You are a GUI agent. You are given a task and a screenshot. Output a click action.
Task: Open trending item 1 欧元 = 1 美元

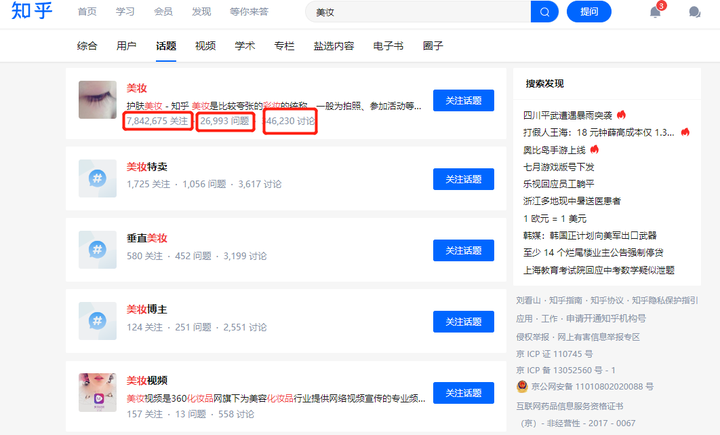click(x=555, y=218)
